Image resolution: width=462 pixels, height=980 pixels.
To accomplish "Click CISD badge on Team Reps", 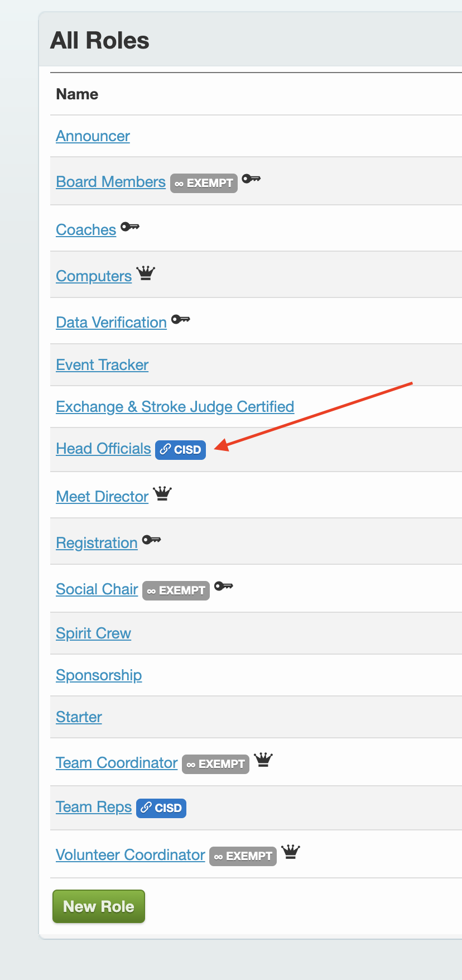I will pos(161,808).
